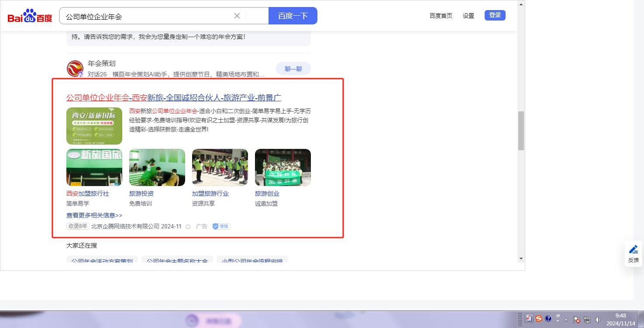
Task: Click the 简单易学 caption
Action: point(78,204)
